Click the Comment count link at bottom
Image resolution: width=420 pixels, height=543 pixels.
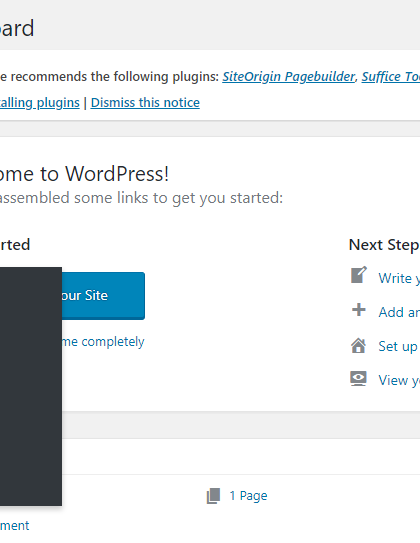(15, 526)
